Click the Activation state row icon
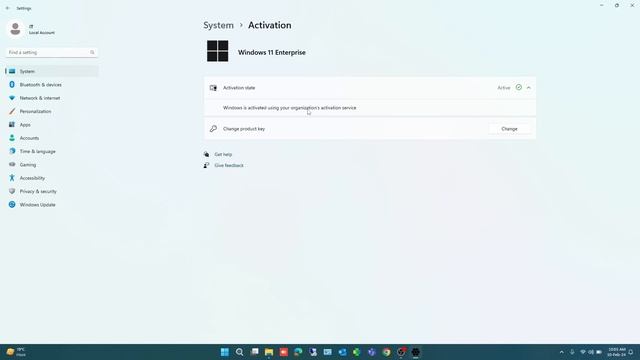 (213, 88)
